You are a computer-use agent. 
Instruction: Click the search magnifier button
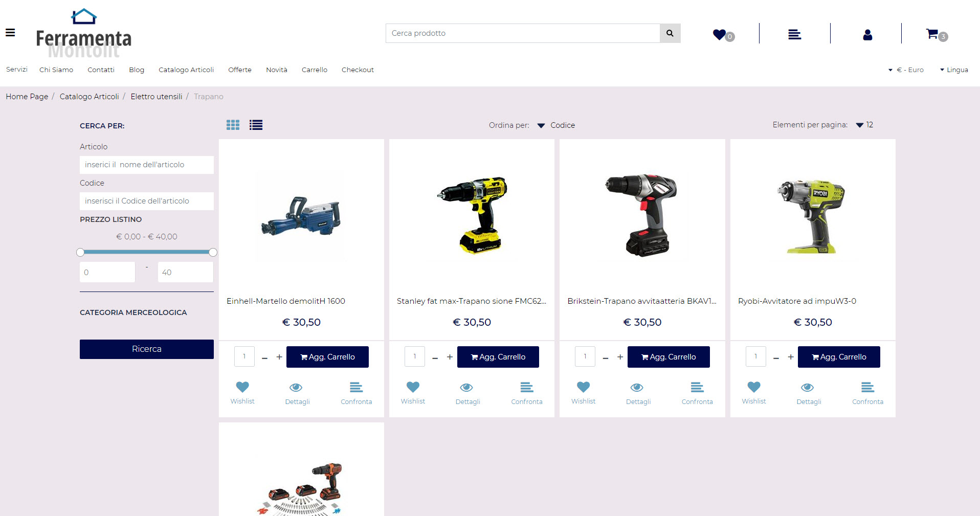[670, 33]
